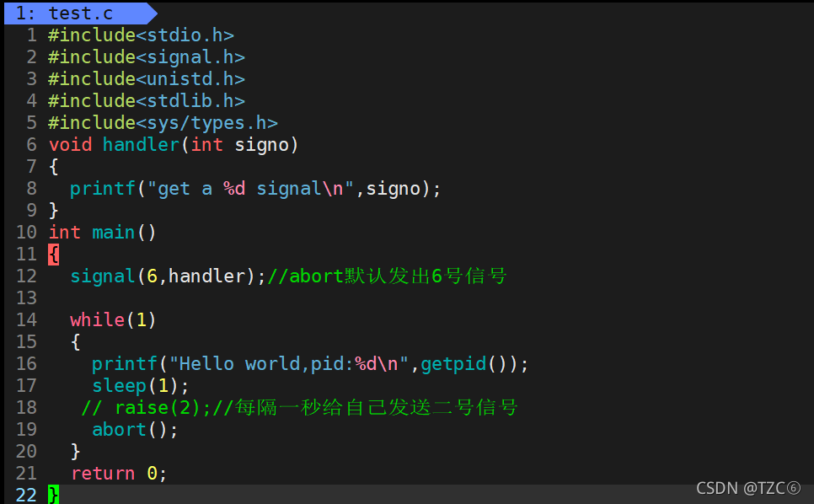Click the commented raise(2) line
Screen dimensions: 814x504
point(299,407)
